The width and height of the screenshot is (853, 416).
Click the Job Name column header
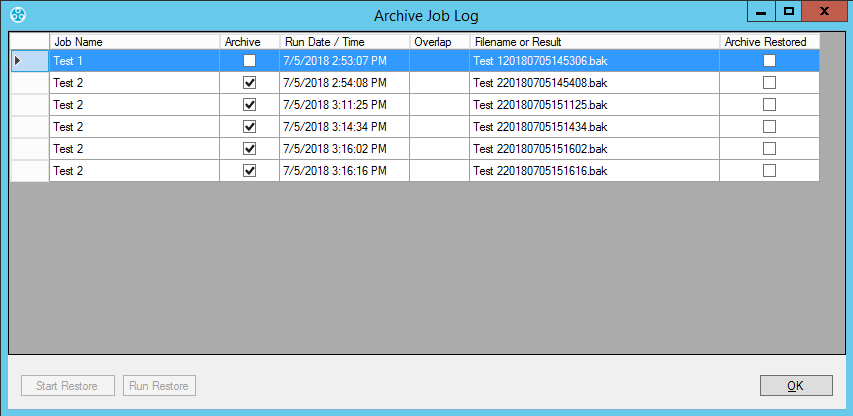(x=134, y=42)
